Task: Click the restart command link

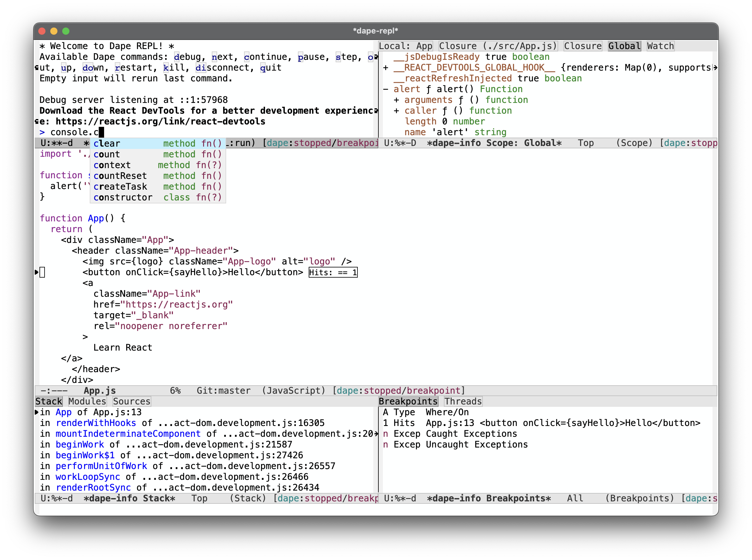Action: pyautogui.click(x=134, y=68)
